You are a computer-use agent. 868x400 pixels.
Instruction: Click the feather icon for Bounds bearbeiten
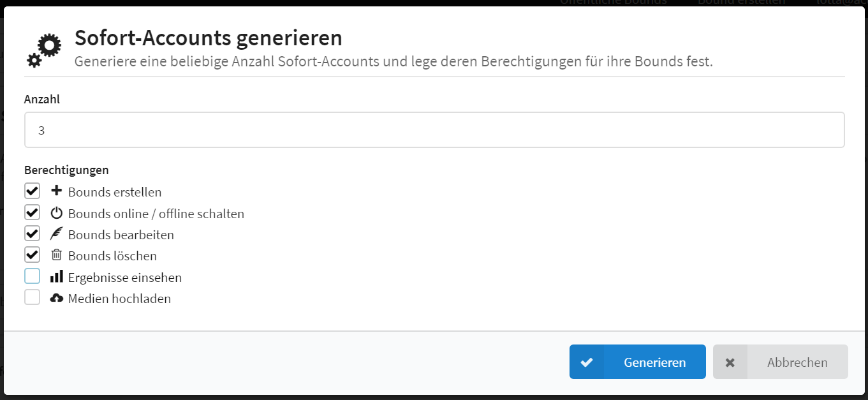click(56, 233)
